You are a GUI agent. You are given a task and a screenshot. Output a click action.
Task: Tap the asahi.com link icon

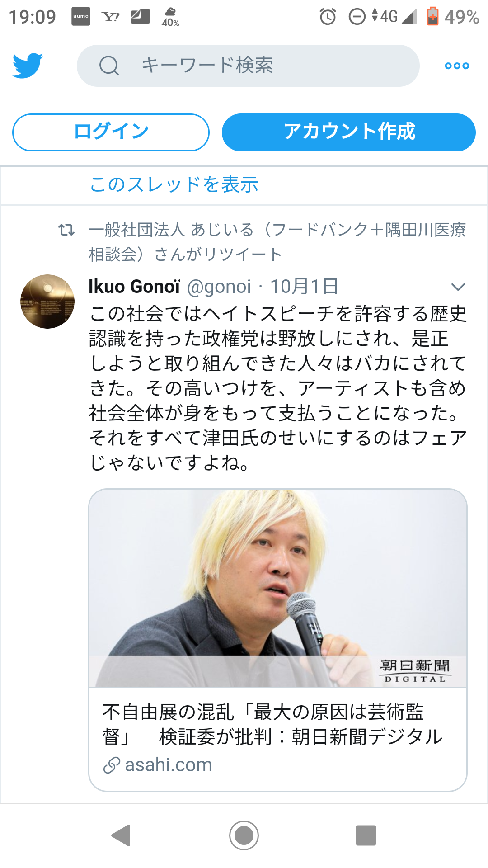[x=111, y=765]
